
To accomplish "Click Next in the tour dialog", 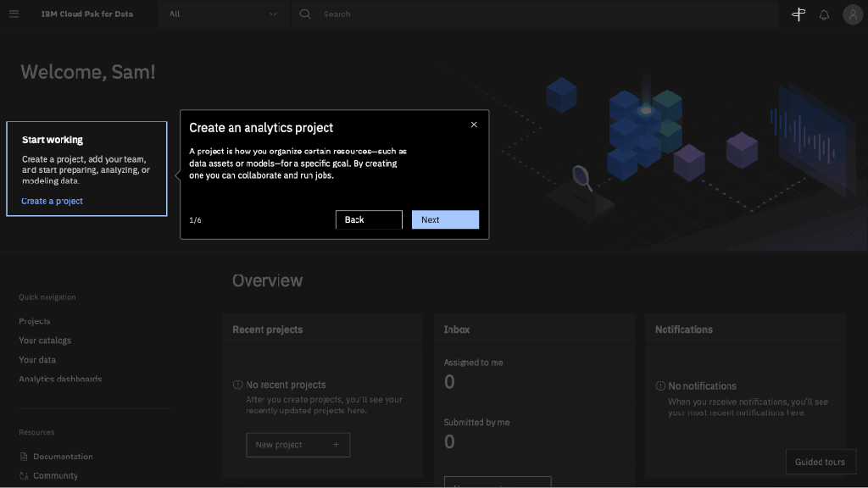I will pos(445,219).
